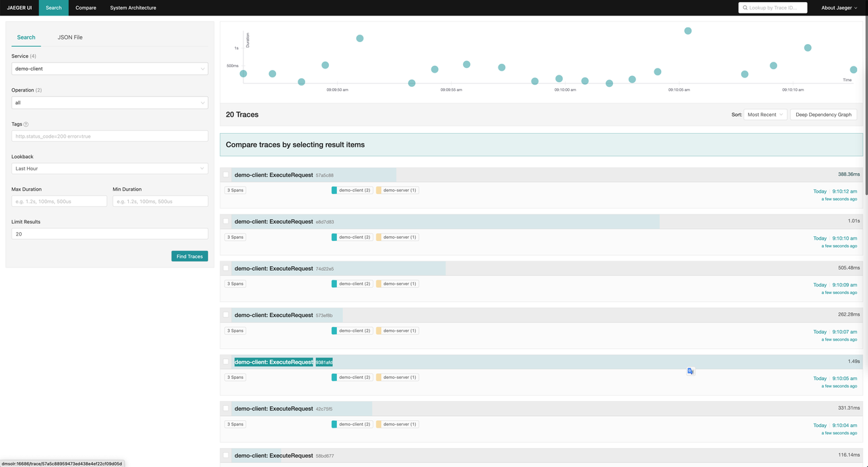Image resolution: width=868 pixels, height=467 pixels.
Task: Select checkbox for trace 58bd677
Action: 226,455
